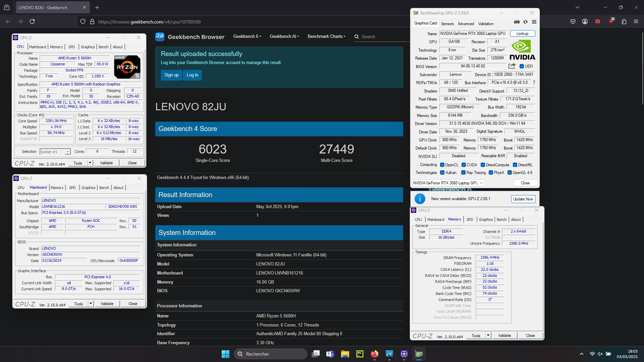The width and height of the screenshot is (644, 362).
Task: Open a new browser tab with plus icon
Action: click(97, 7)
